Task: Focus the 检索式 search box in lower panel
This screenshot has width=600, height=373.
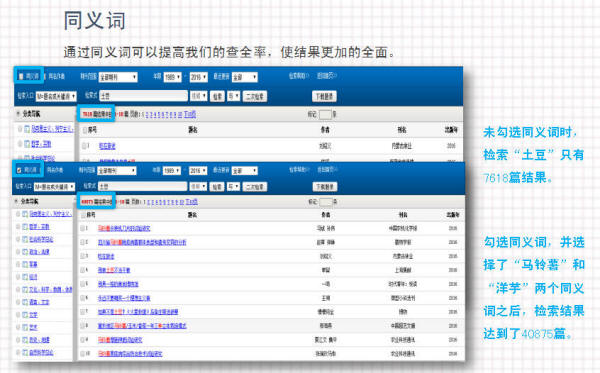Action: 142,186
